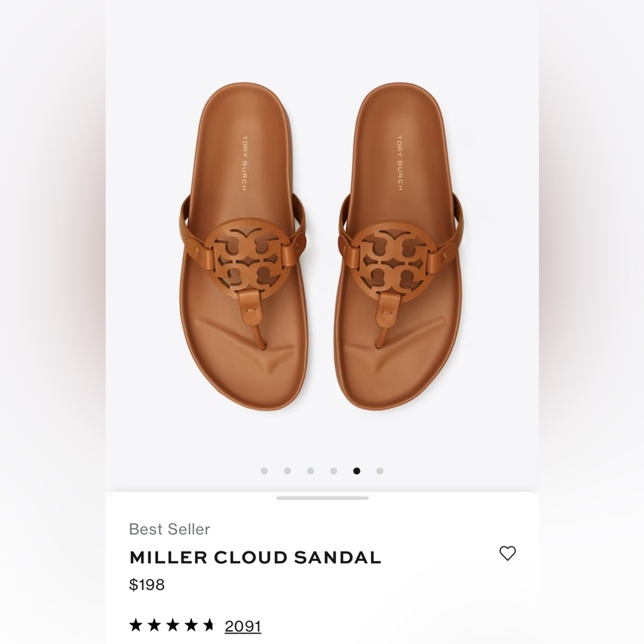Click the Best Seller label
Screen dimensions: 644x644
169,529
